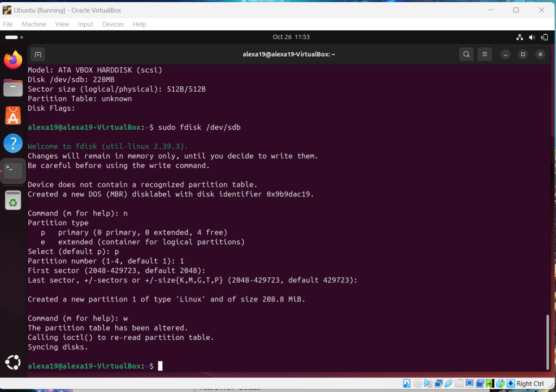Screen dimensions: 556x392
Task: Launch the Files manager from the dock
Action: pyautogui.click(x=13, y=87)
